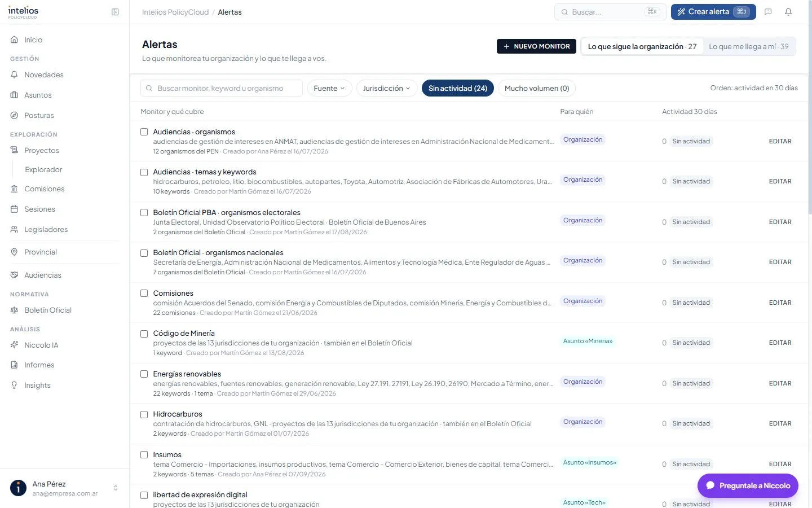Open Ana Pérez account switcher
This screenshot has height=508, width=812.
click(65, 488)
